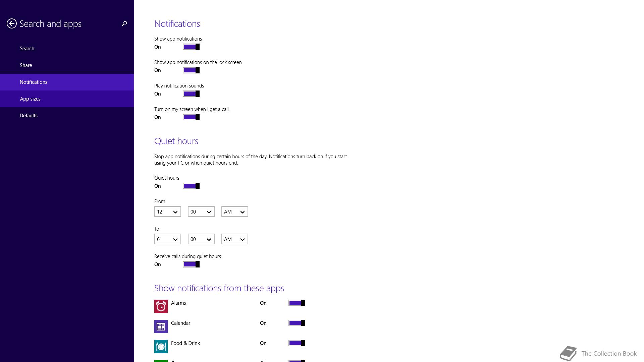Toggle Quiet hours switch off
This screenshot has height=362, width=644.
[x=191, y=186]
